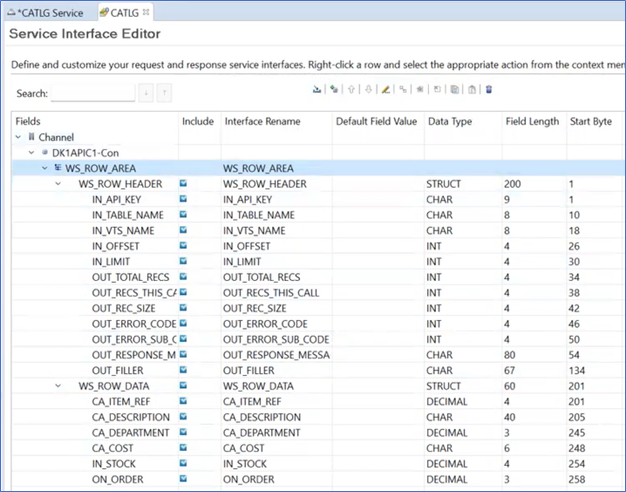
Task: Click start byte 134 of OUT_FILLER
Action: (x=577, y=371)
